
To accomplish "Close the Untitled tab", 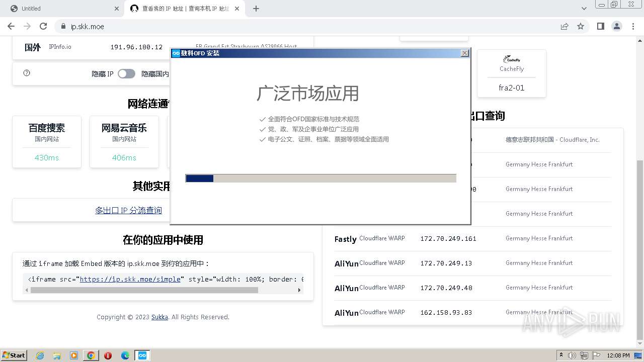I will (116, 9).
